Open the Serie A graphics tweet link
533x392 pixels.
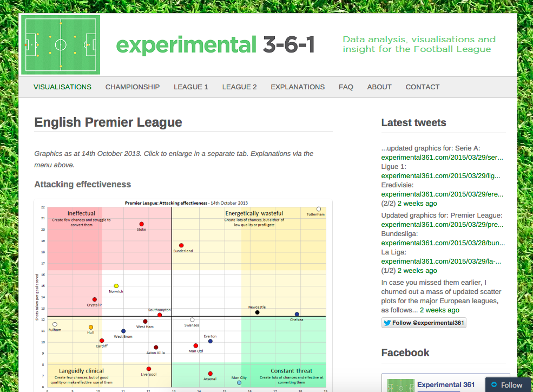click(442, 158)
